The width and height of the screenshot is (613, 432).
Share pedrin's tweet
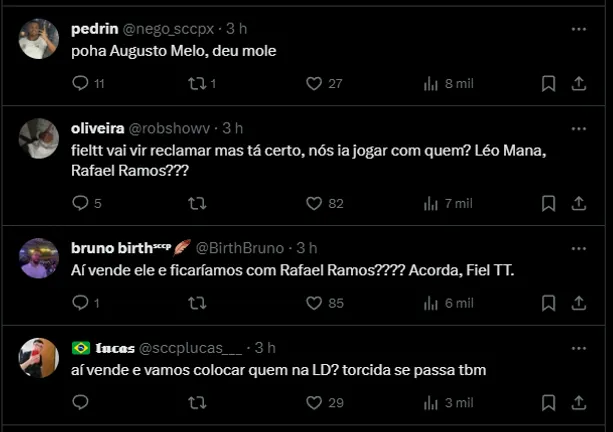(577, 84)
